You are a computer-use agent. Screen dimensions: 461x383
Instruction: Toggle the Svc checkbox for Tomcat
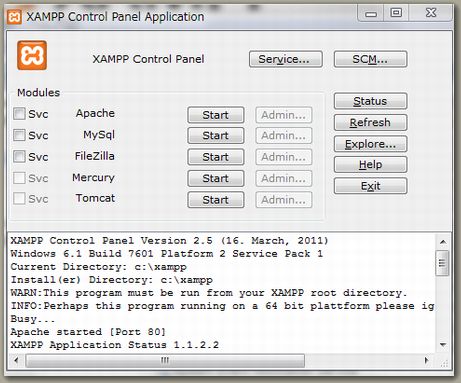pos(19,199)
